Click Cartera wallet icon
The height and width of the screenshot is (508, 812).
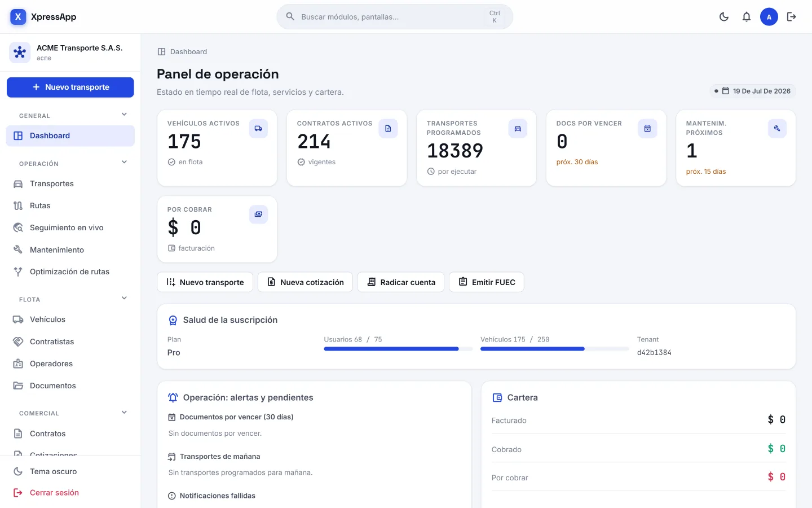pyautogui.click(x=497, y=397)
